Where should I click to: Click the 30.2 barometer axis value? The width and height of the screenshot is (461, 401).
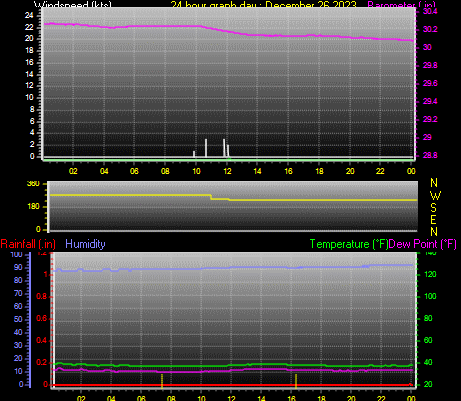[430, 29]
